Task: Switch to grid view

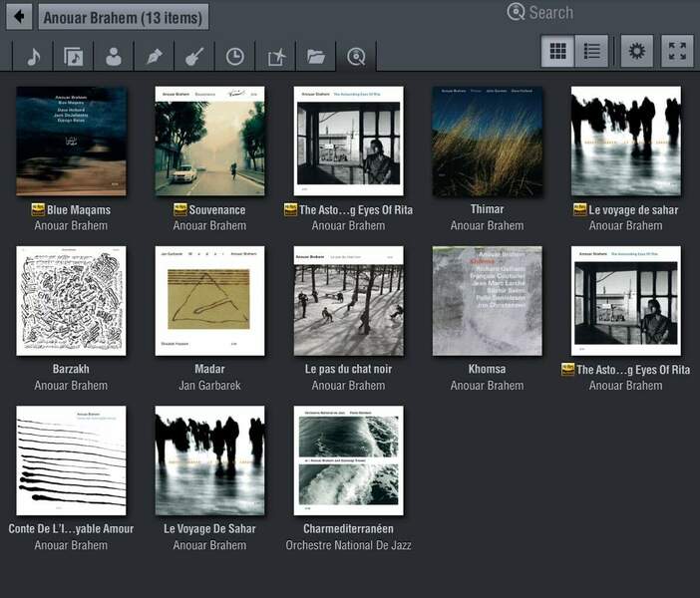Action: [558, 51]
